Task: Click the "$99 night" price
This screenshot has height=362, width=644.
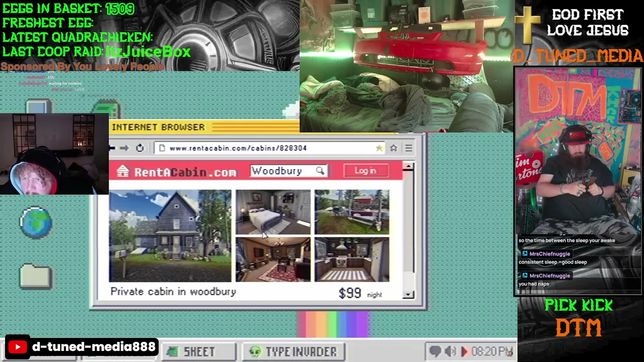Action: 360,293
